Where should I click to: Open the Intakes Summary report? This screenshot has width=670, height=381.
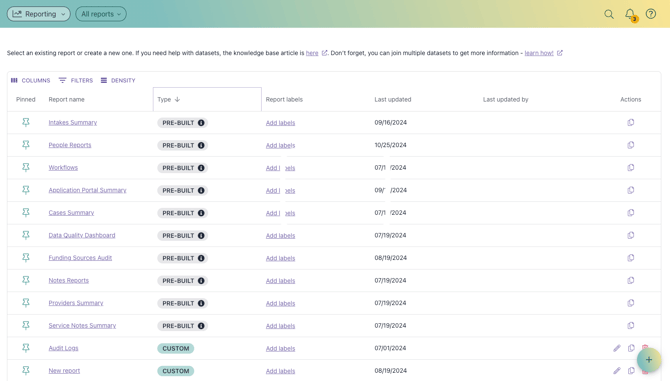point(73,123)
